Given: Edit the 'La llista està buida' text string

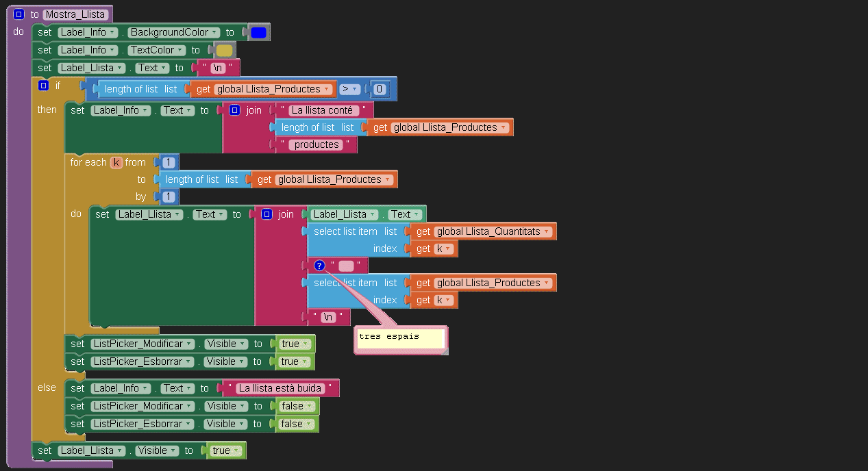Looking at the screenshot, I should point(280,388).
